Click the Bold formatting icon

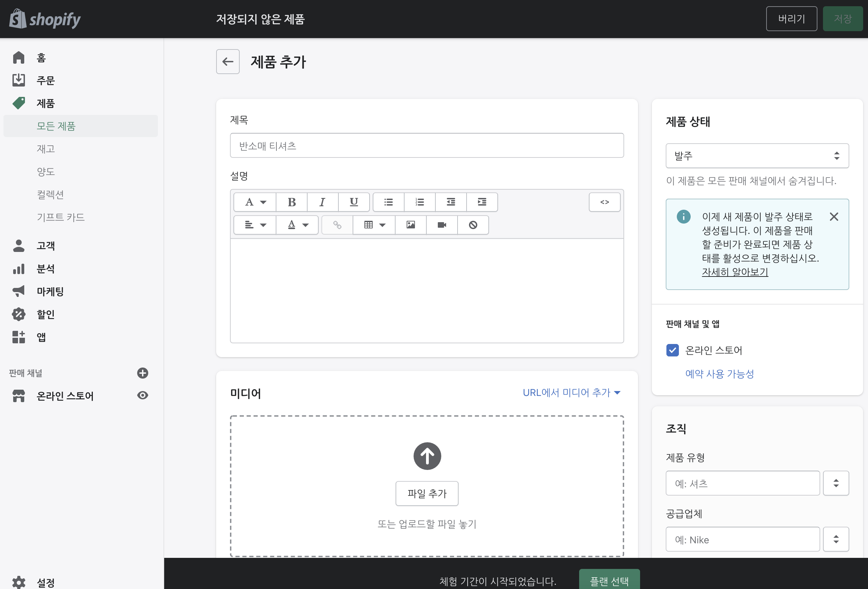(292, 202)
